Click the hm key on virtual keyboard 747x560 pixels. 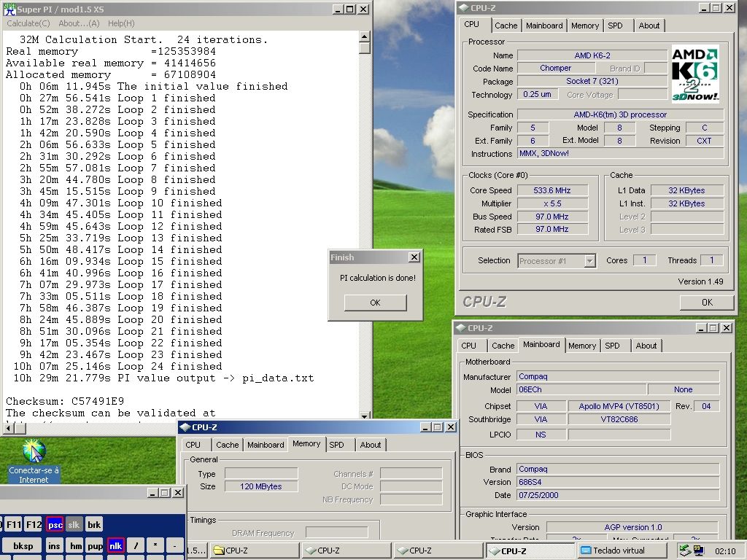(76, 545)
